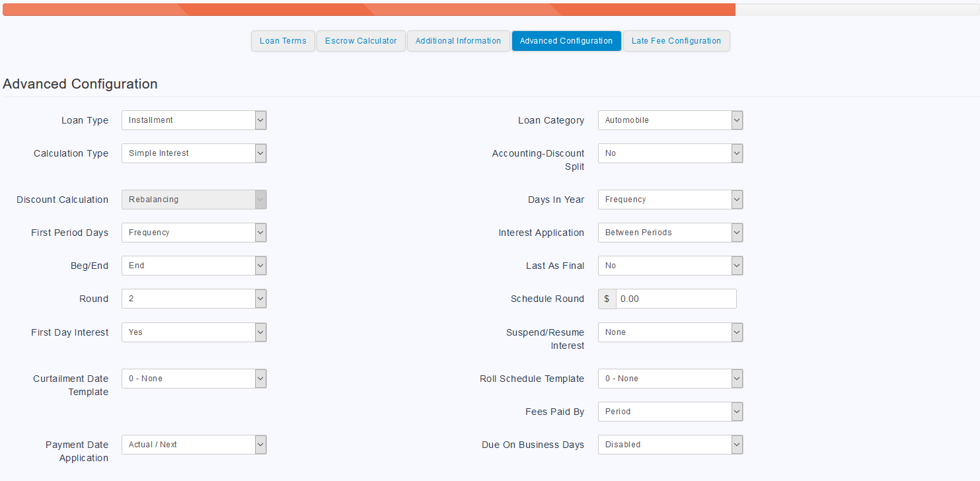
Task: Open the Late Fee Configuration tab
Action: (676, 41)
